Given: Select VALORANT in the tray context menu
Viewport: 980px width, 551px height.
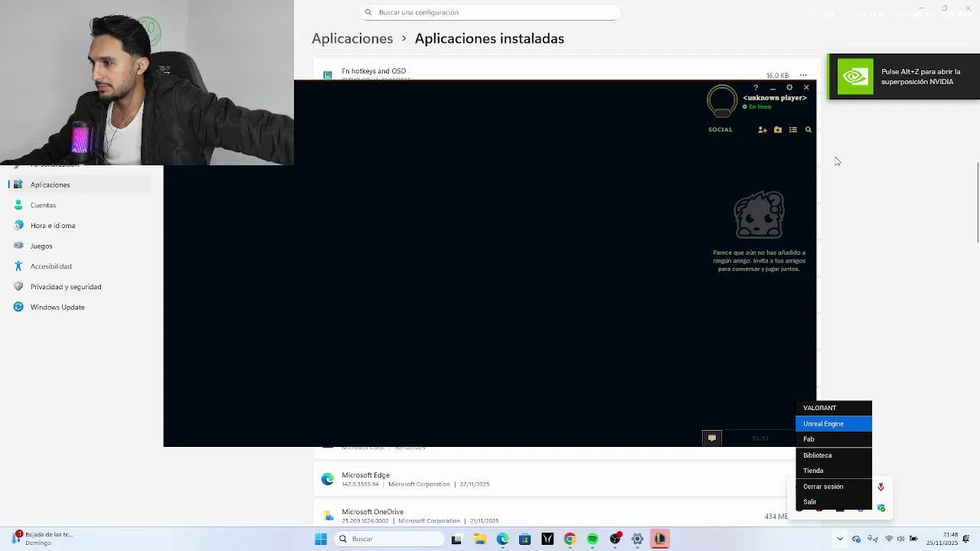Looking at the screenshot, I should [x=834, y=408].
